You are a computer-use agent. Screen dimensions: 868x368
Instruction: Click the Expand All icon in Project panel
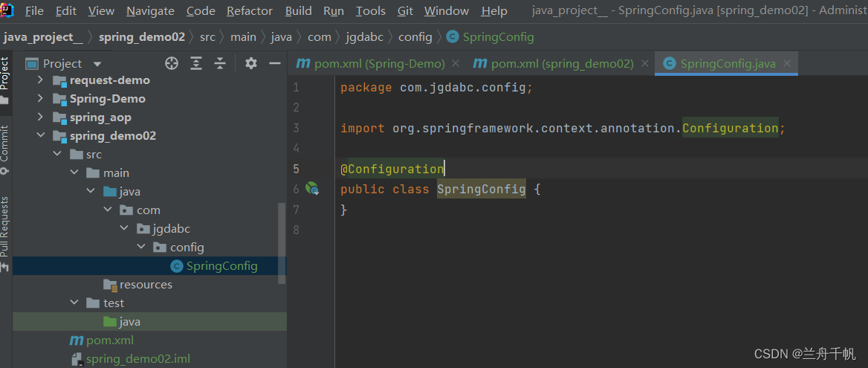pos(196,64)
